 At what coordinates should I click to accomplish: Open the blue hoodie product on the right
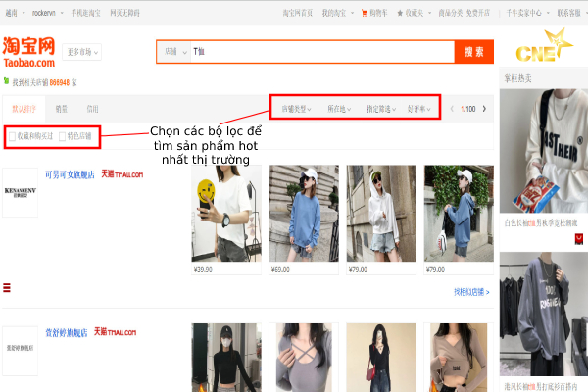coord(459,213)
